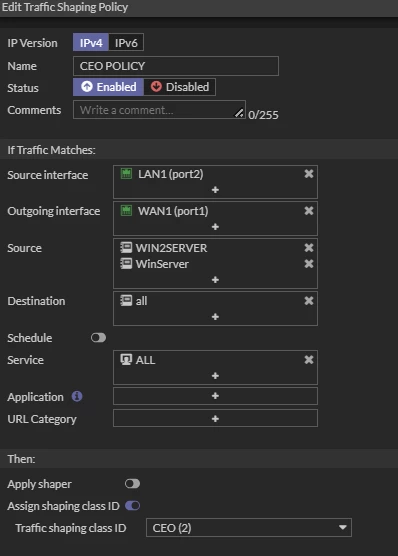Add a URL Category entry
398x556 pixels.
pyautogui.click(x=215, y=419)
